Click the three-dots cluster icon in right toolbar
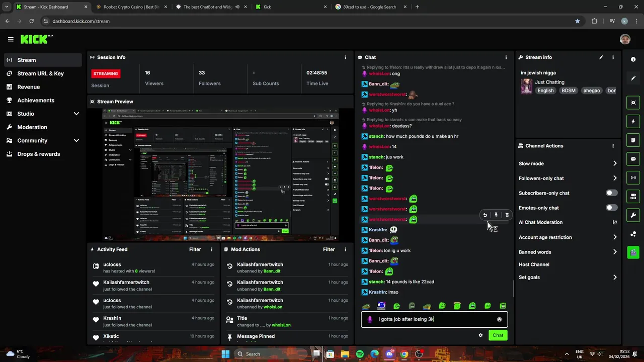Screen dimensions: 644x362 [x=633, y=234]
